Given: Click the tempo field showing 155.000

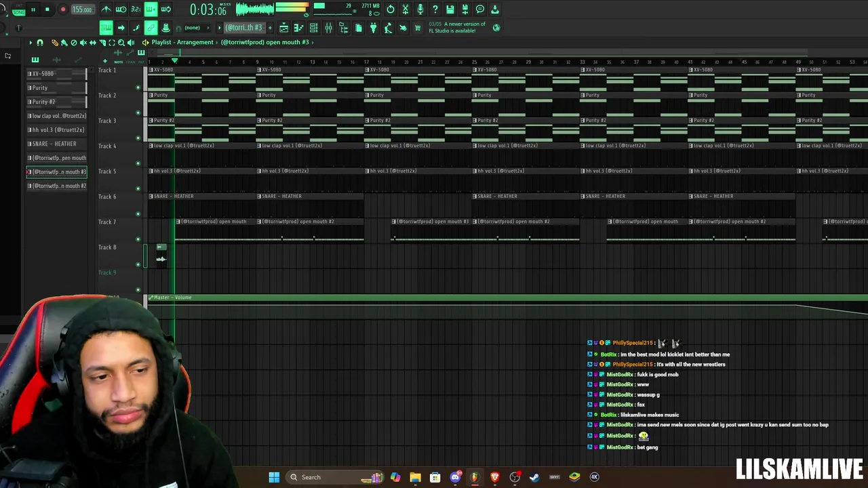Looking at the screenshot, I should (x=82, y=9).
